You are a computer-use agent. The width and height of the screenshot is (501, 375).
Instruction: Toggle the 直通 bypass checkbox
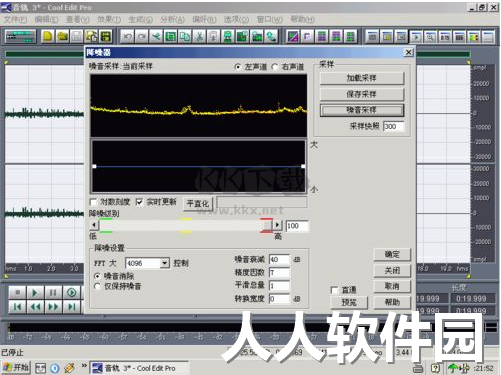[x=334, y=290]
